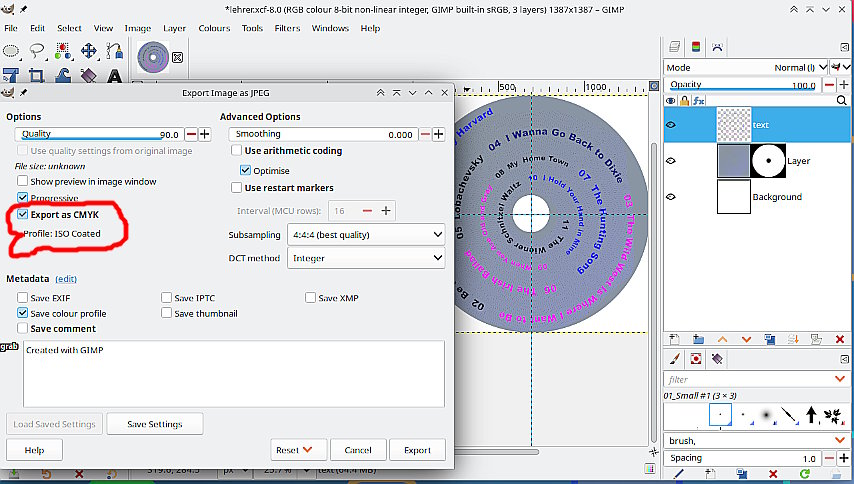Enable the Save EXIF checkbox
The height and width of the screenshot is (484, 854).
point(23,298)
